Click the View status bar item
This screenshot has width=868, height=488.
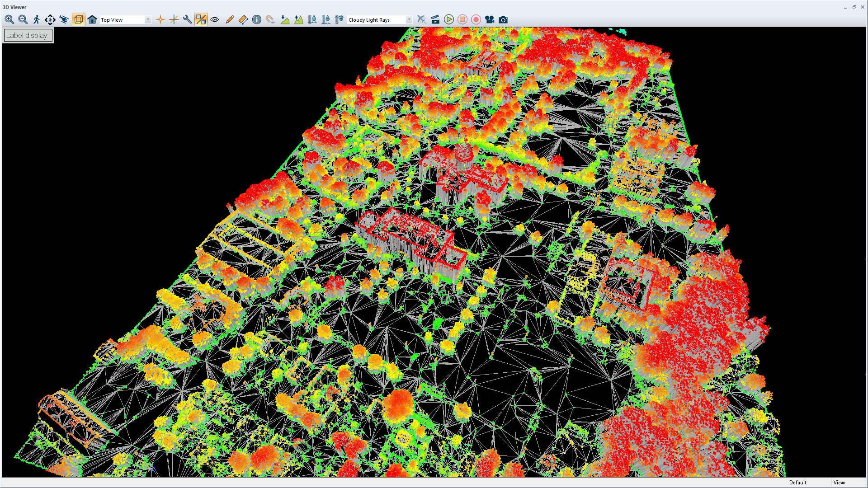[839, 482]
